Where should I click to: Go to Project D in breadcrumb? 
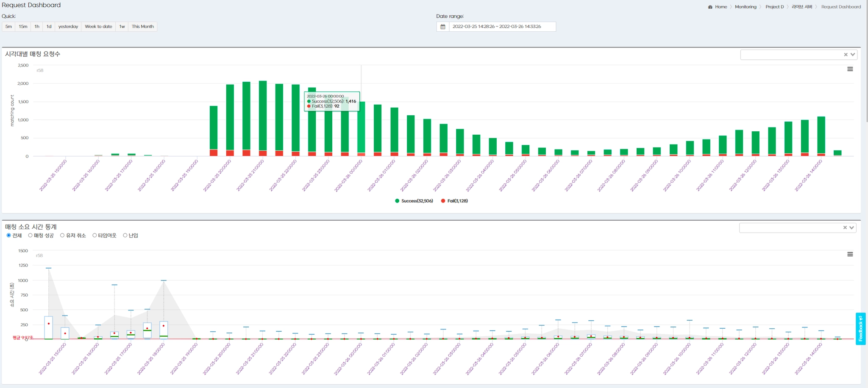pyautogui.click(x=774, y=7)
